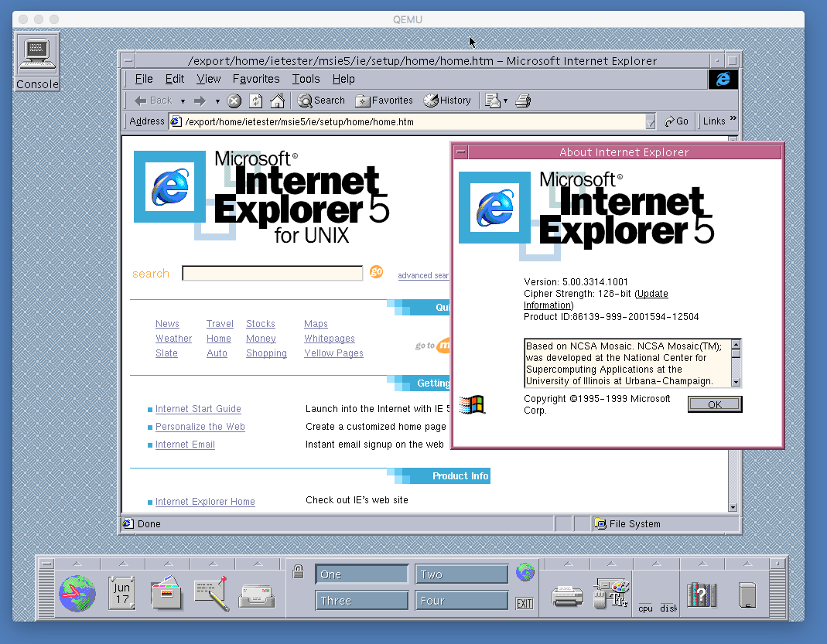The height and width of the screenshot is (644, 827).
Task: Switch to workspace Four
Action: (462, 601)
